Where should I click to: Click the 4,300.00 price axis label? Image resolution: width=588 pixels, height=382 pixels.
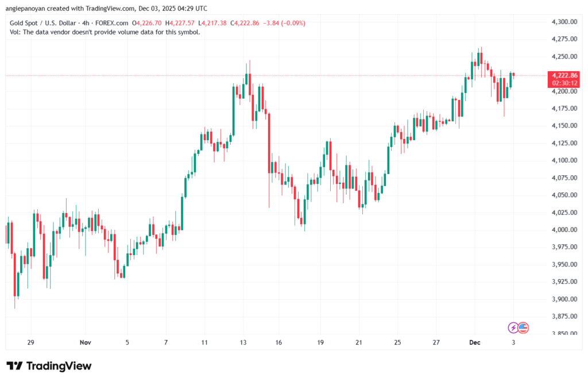[563, 22]
